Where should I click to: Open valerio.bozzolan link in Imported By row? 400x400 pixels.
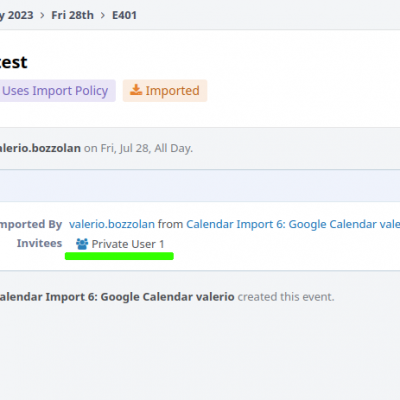(112, 224)
